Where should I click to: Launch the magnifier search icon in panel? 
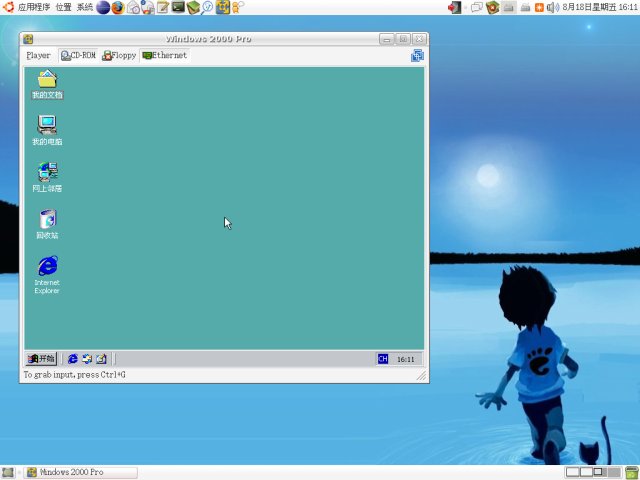(208, 7)
